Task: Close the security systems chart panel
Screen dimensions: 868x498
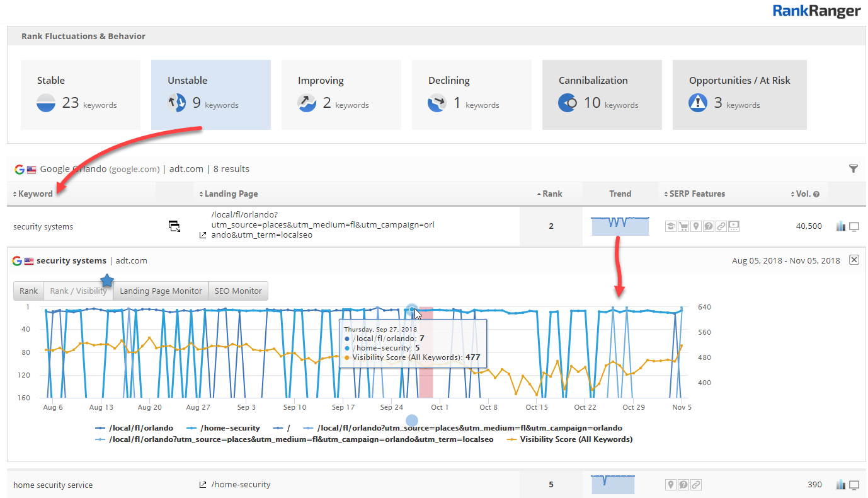Action: pyautogui.click(x=854, y=260)
